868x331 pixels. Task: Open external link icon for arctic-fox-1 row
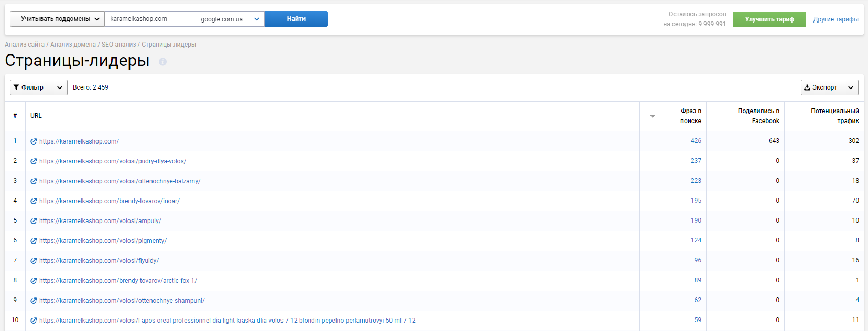(34, 281)
